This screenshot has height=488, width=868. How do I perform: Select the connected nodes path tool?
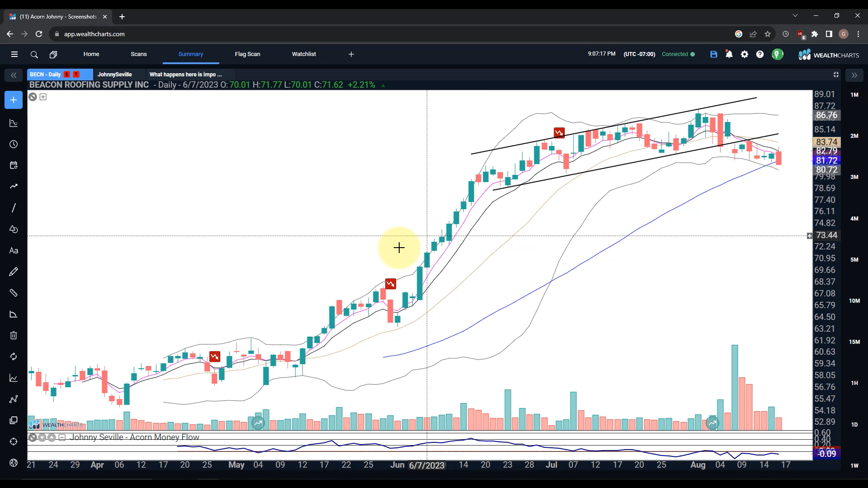[14, 399]
